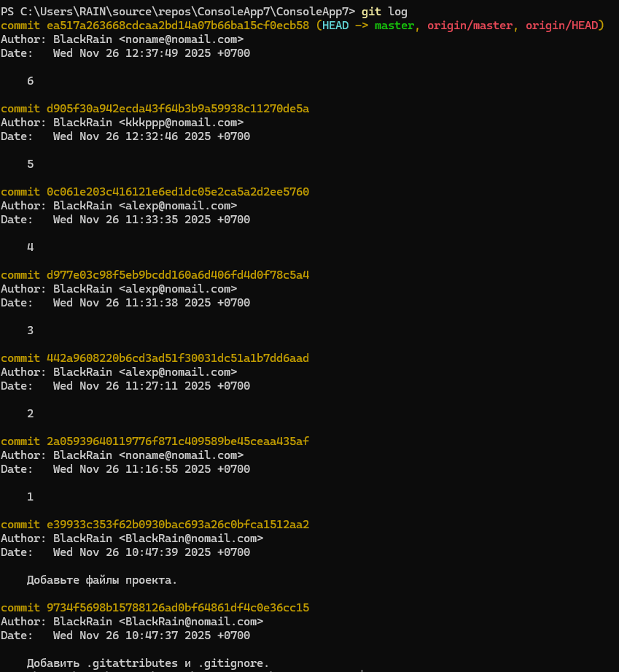Click the PowerShell prompt path ending in ConsoleApp7
This screenshot has width=619, height=672.
(x=178, y=12)
